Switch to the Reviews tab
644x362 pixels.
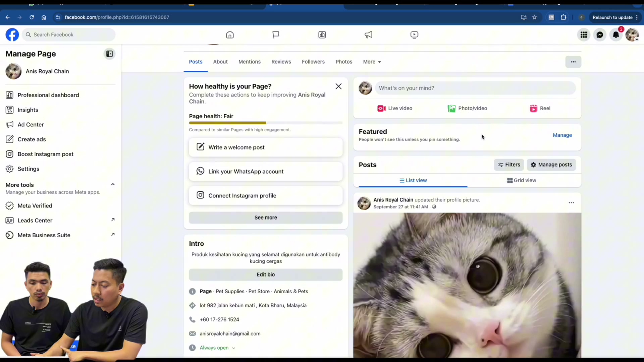[x=281, y=62]
